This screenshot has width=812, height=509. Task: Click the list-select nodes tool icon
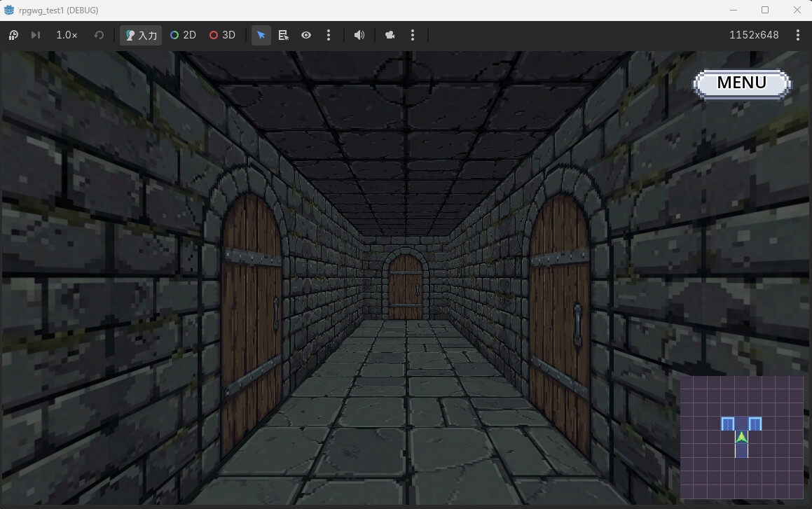coord(283,35)
